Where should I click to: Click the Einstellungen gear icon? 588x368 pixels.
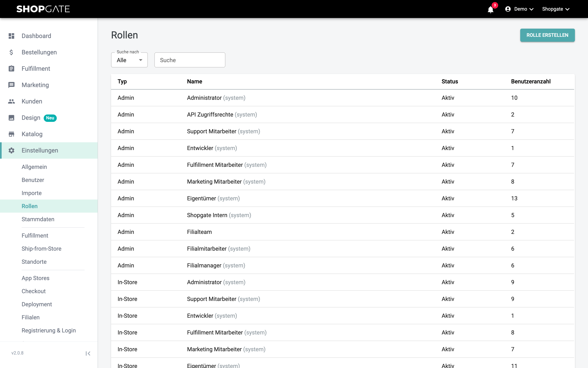(x=11, y=150)
